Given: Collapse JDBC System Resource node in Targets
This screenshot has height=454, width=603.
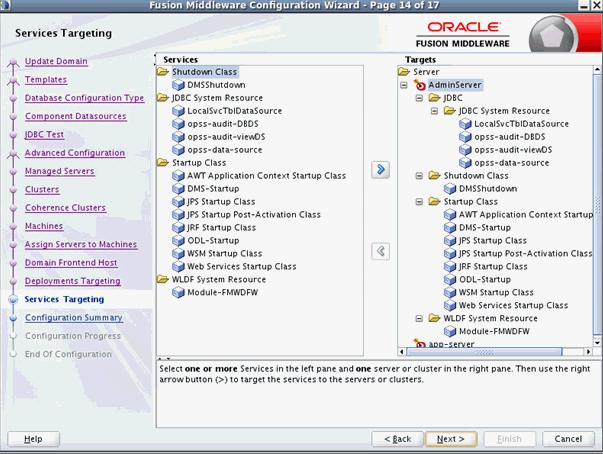Looking at the screenshot, I should point(434,111).
